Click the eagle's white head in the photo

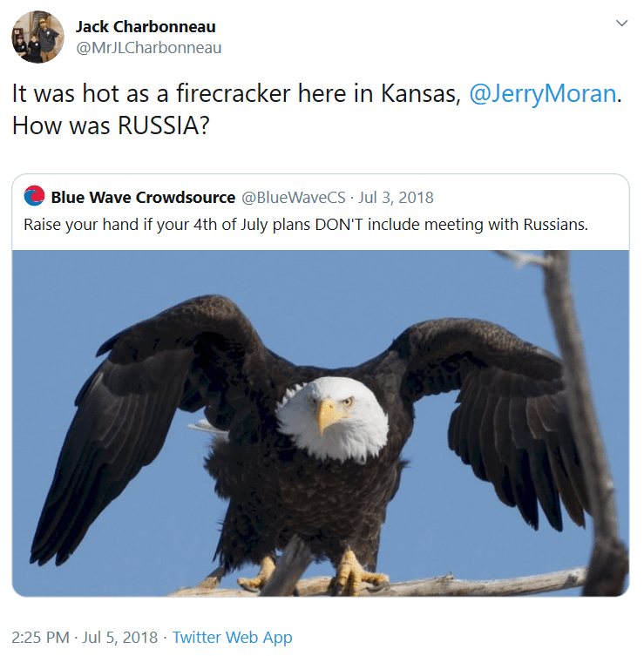click(334, 417)
